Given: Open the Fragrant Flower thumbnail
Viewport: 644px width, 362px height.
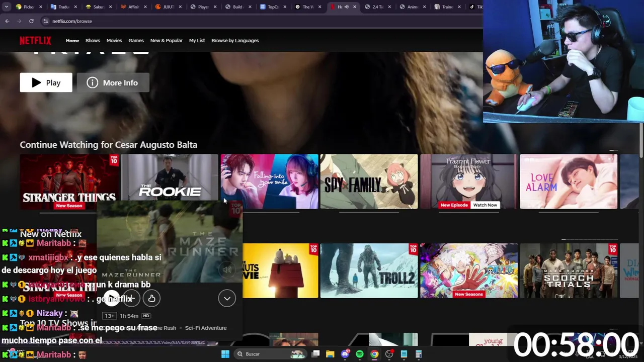Looking at the screenshot, I should [468, 182].
